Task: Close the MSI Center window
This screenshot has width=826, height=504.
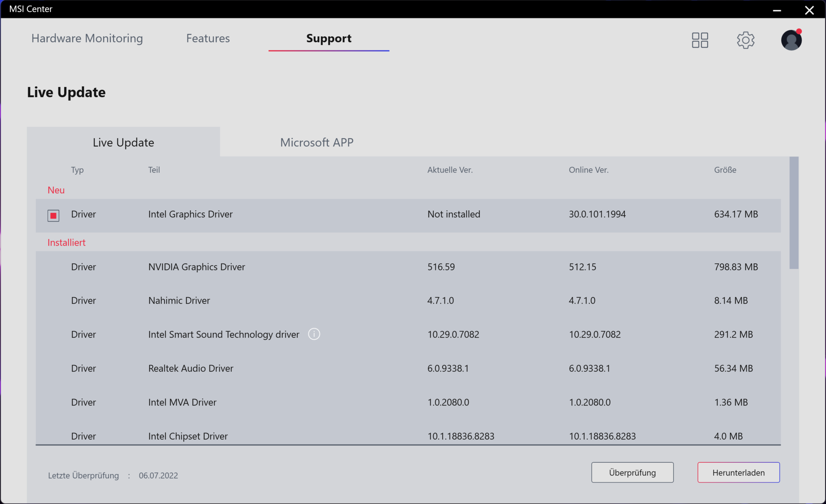Action: pyautogui.click(x=809, y=10)
